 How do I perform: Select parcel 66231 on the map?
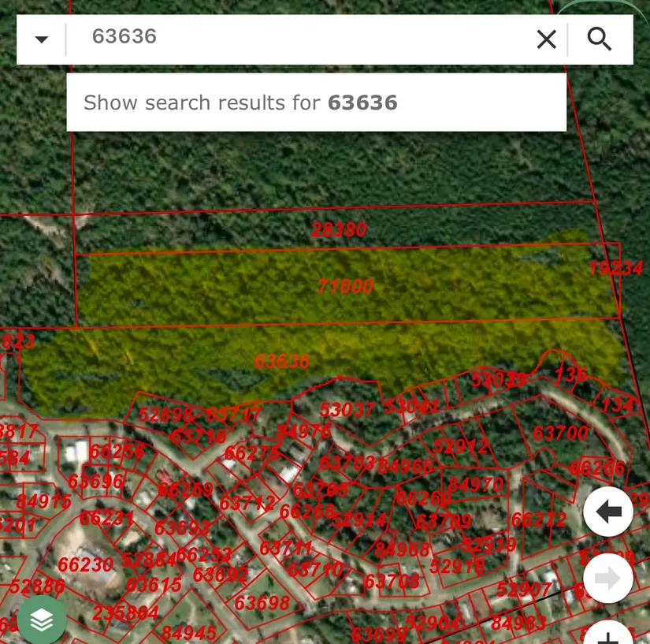click(x=107, y=518)
